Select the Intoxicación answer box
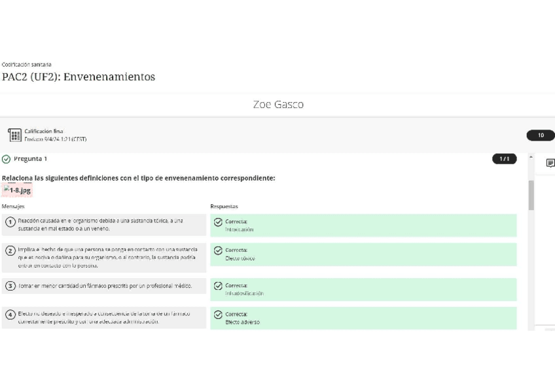 pyautogui.click(x=363, y=225)
